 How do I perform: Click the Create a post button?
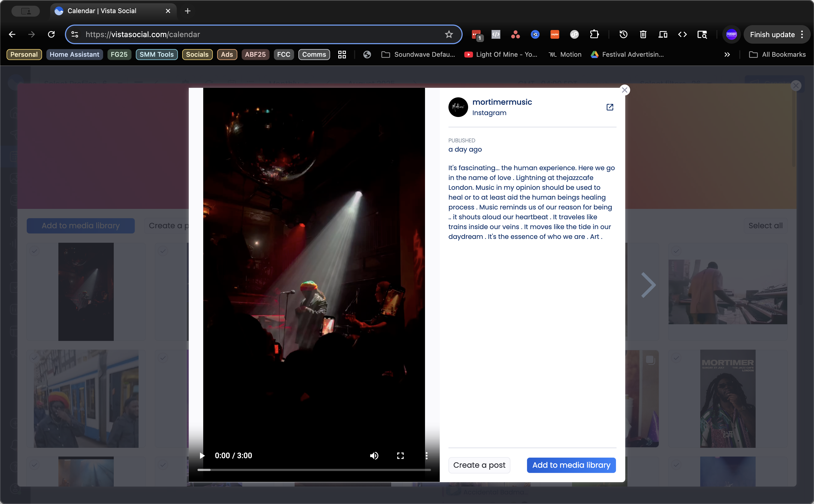[x=479, y=465]
